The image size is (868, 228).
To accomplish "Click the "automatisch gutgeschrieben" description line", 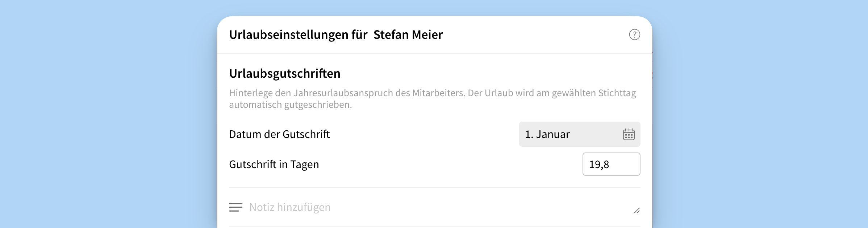I will tap(290, 105).
